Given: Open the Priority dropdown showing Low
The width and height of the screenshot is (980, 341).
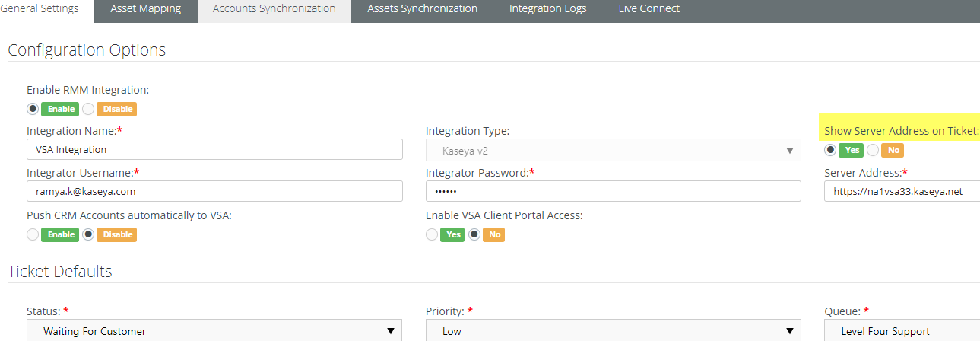Looking at the screenshot, I should tap(613, 331).
